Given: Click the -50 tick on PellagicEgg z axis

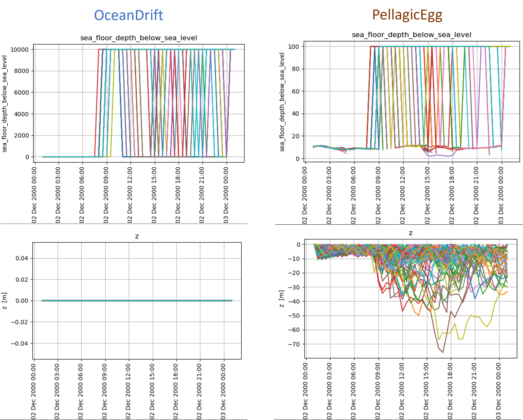Looking at the screenshot, I should (x=294, y=316).
